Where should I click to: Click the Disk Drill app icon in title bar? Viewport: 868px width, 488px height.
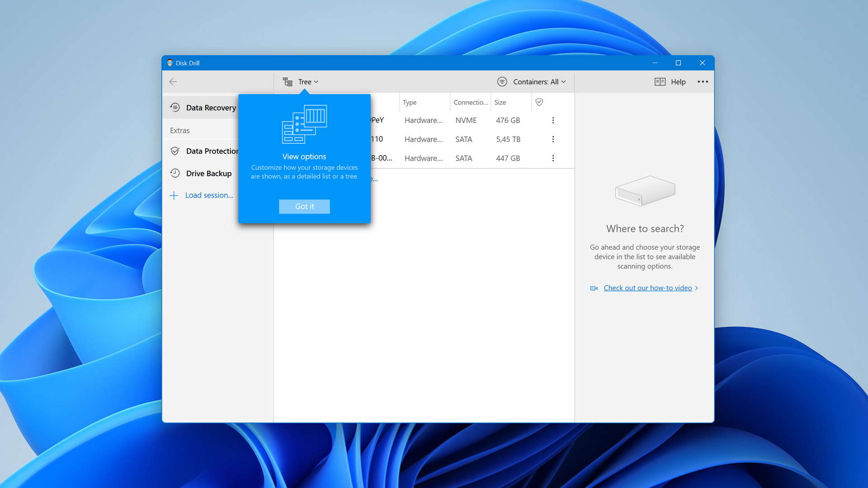170,63
